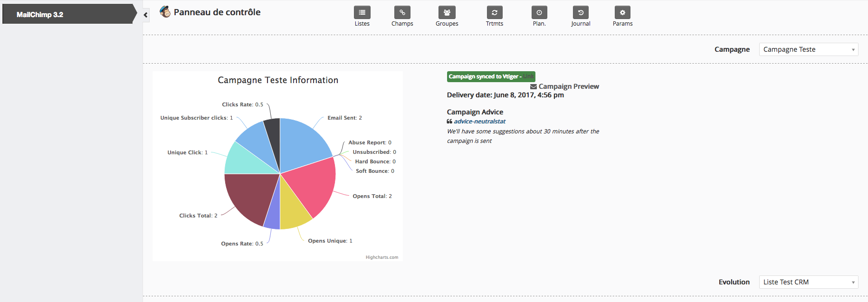Image resolution: width=868 pixels, height=302 pixels.
Task: Collapse the left sidebar with arrow
Action: click(146, 15)
